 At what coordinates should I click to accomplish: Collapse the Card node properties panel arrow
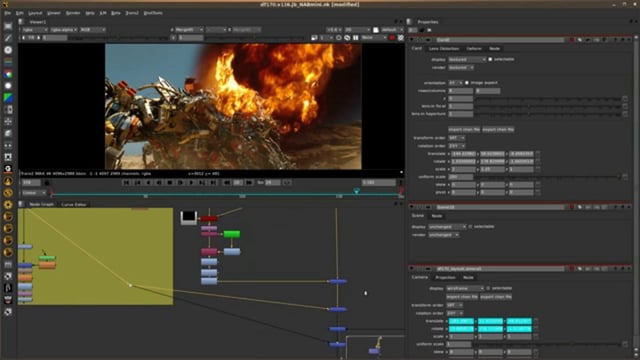pyautogui.click(x=411, y=40)
